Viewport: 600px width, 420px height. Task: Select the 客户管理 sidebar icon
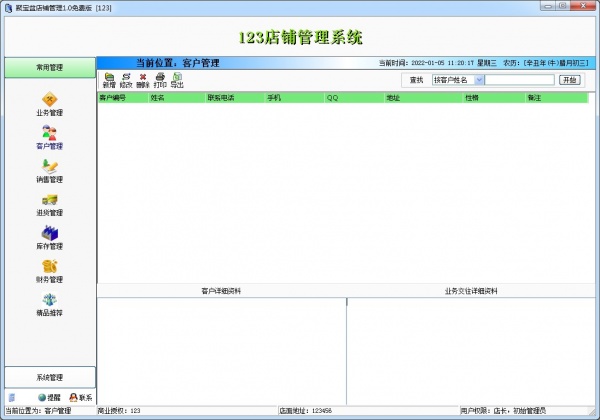click(x=49, y=136)
